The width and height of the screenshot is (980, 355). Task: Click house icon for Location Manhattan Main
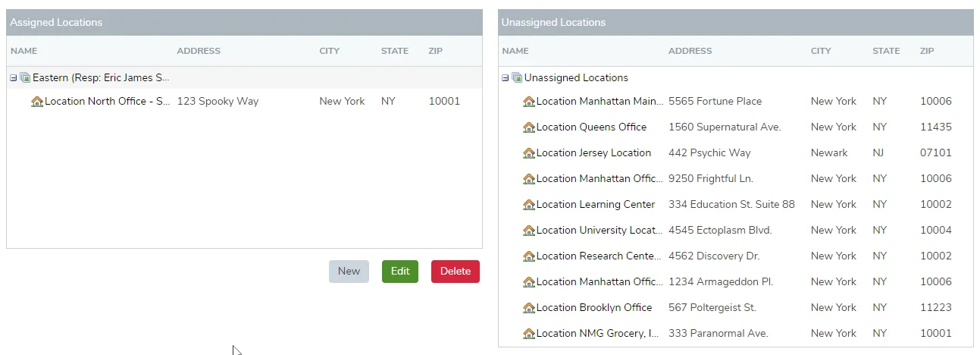(529, 102)
